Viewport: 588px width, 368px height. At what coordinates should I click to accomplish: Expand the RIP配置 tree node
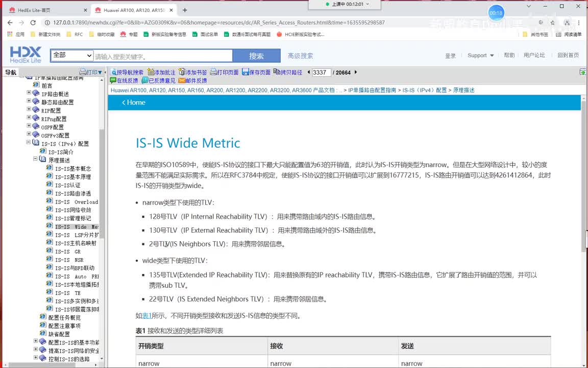(x=29, y=109)
